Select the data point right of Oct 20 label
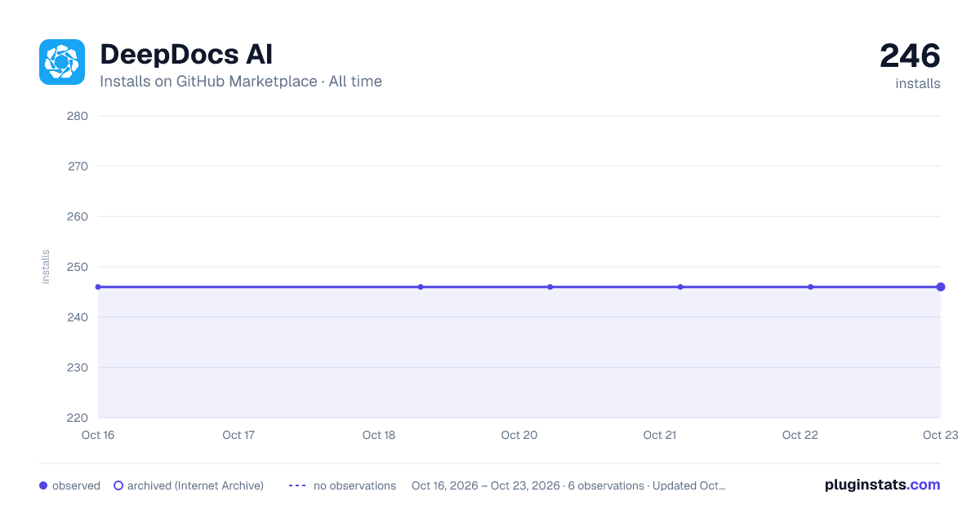This screenshot has height=514, width=980. click(550, 287)
